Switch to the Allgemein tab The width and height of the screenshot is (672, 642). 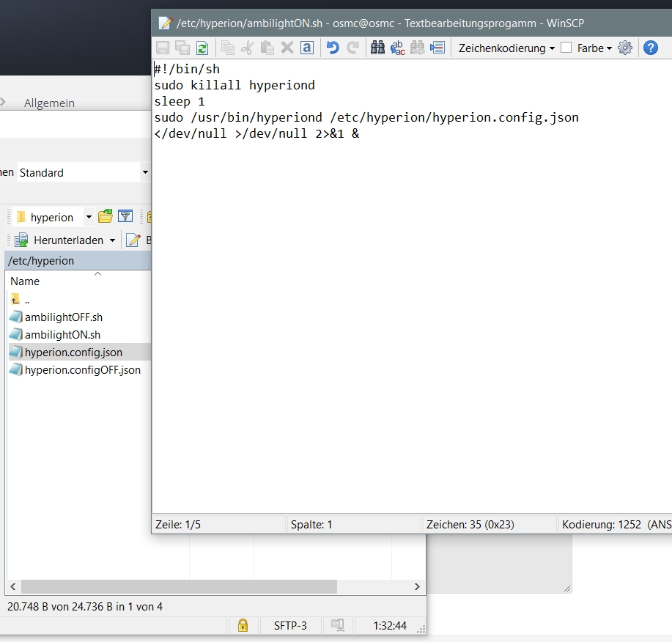(x=49, y=103)
